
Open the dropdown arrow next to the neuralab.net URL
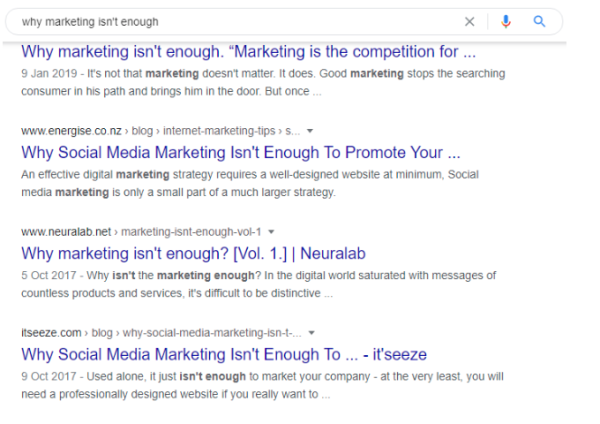click(x=271, y=232)
